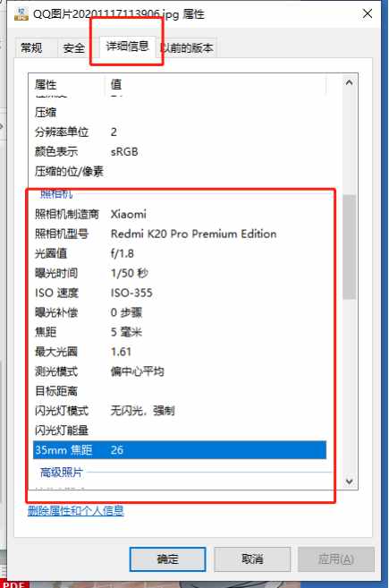This screenshot has width=389, height=588.
Task: Select the 照相机型号 Redmi K20 Pro row
Action: (180, 234)
